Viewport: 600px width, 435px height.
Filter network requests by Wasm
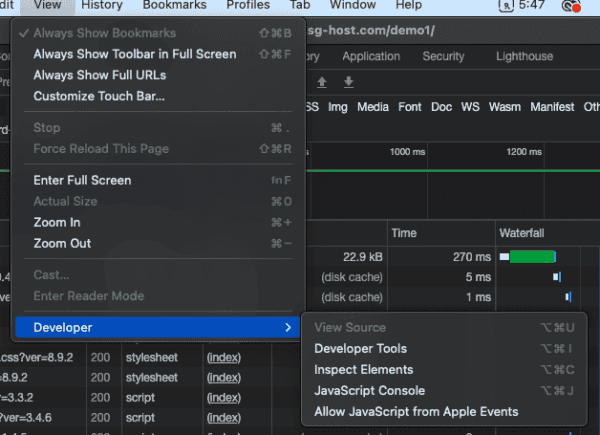[x=505, y=107]
